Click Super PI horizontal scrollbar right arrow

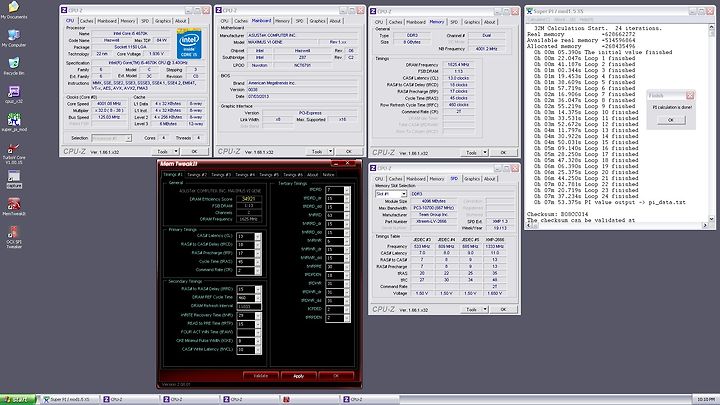tap(705, 225)
